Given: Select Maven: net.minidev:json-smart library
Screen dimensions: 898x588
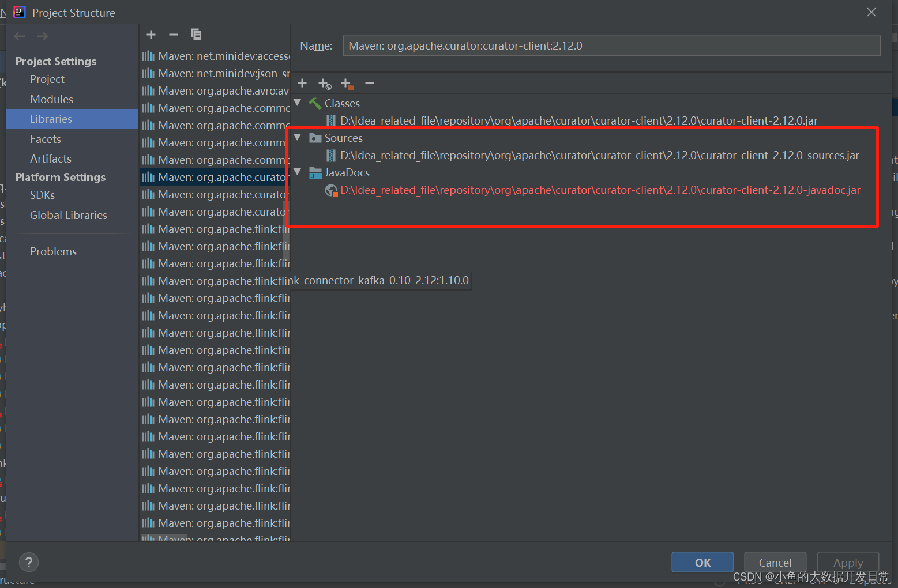Looking at the screenshot, I should (215, 73).
